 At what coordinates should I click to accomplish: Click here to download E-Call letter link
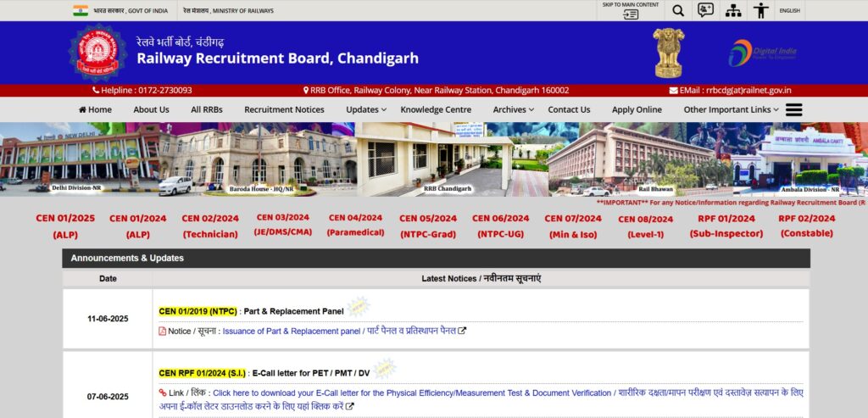[x=481, y=399]
